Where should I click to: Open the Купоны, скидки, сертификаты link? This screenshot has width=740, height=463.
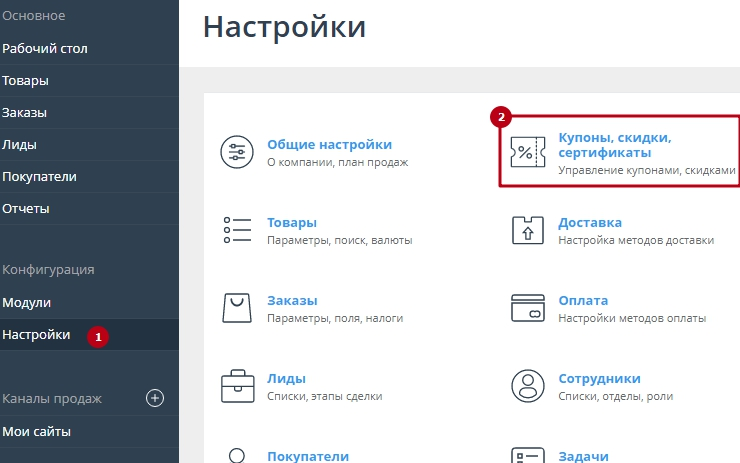point(614,144)
